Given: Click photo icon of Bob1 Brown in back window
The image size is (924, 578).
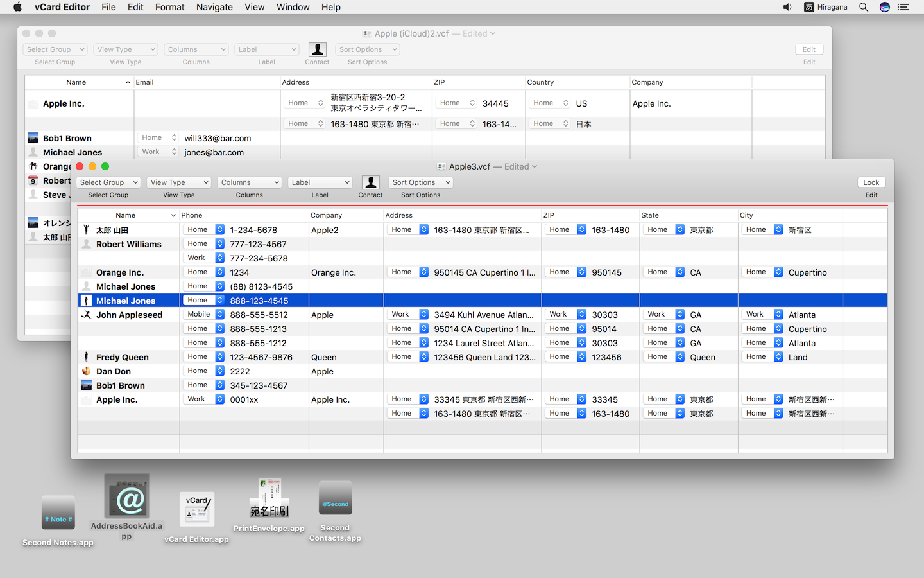Looking at the screenshot, I should pyautogui.click(x=33, y=138).
